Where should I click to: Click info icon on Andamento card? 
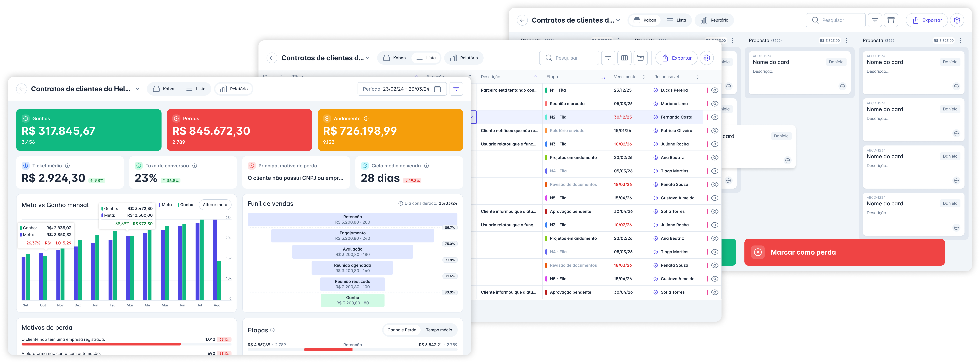[x=366, y=119]
